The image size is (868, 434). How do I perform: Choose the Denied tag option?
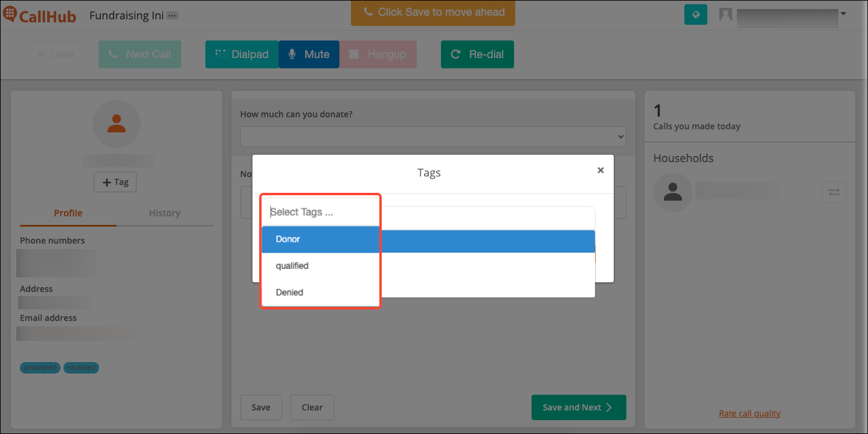tap(428, 293)
